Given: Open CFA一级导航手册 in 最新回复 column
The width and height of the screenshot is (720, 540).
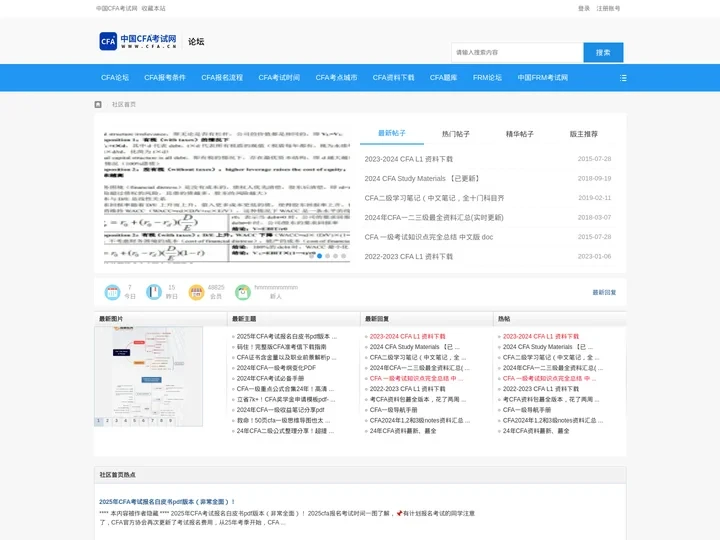Looking at the screenshot, I should (393, 410).
